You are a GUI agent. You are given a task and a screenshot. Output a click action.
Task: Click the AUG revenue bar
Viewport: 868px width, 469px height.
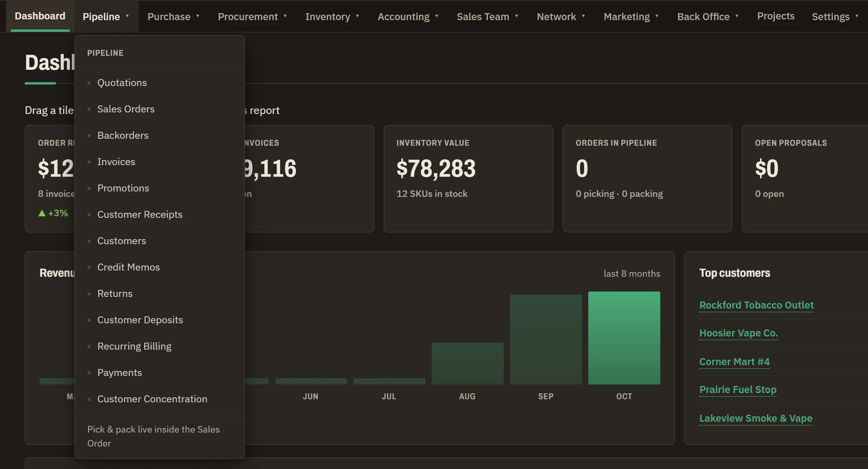467,364
